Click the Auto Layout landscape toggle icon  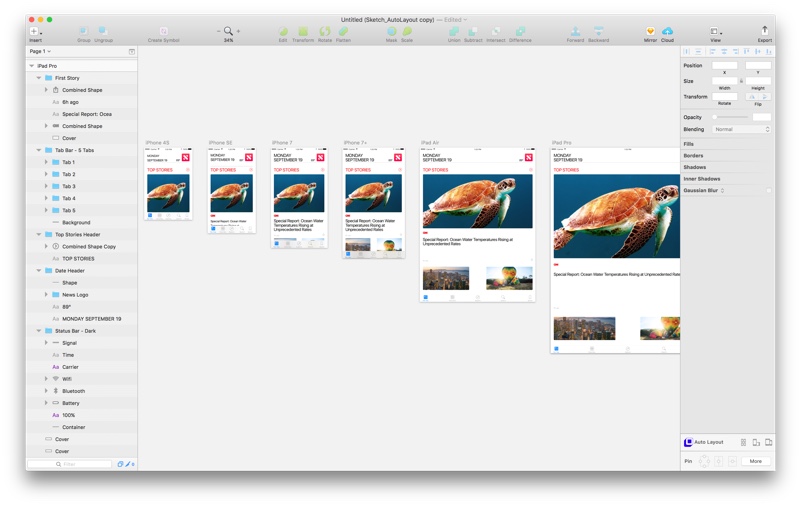(x=768, y=442)
